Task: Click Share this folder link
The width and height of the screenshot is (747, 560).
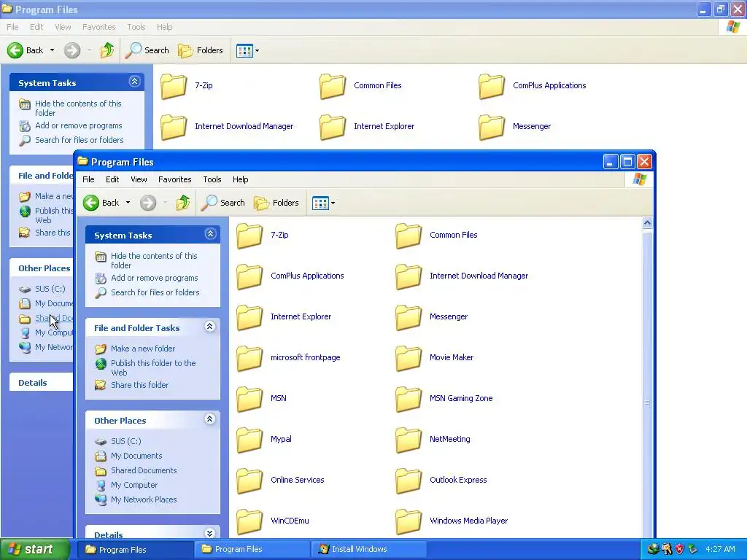Action: pos(139,385)
